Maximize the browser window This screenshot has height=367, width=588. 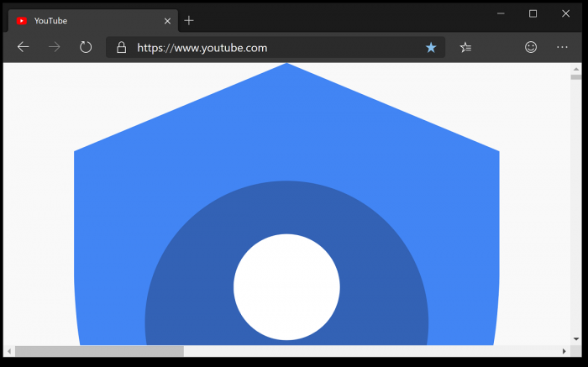click(x=533, y=14)
